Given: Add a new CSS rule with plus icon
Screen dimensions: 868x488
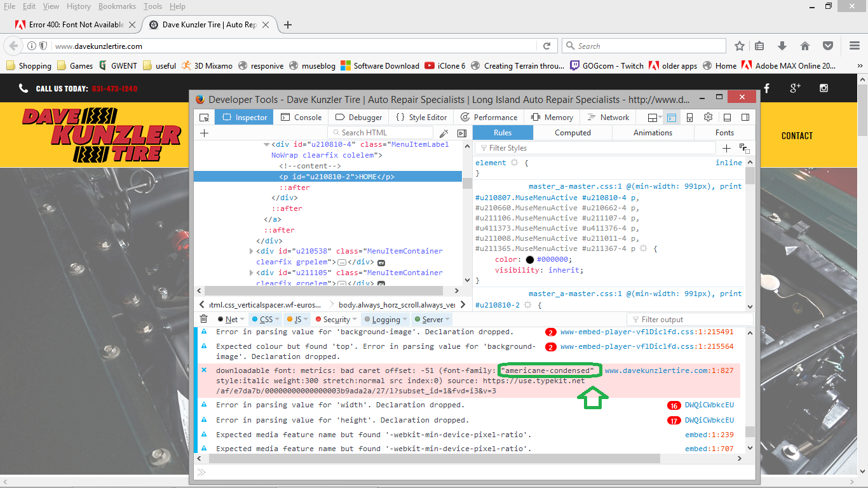Looking at the screenshot, I should coord(727,148).
